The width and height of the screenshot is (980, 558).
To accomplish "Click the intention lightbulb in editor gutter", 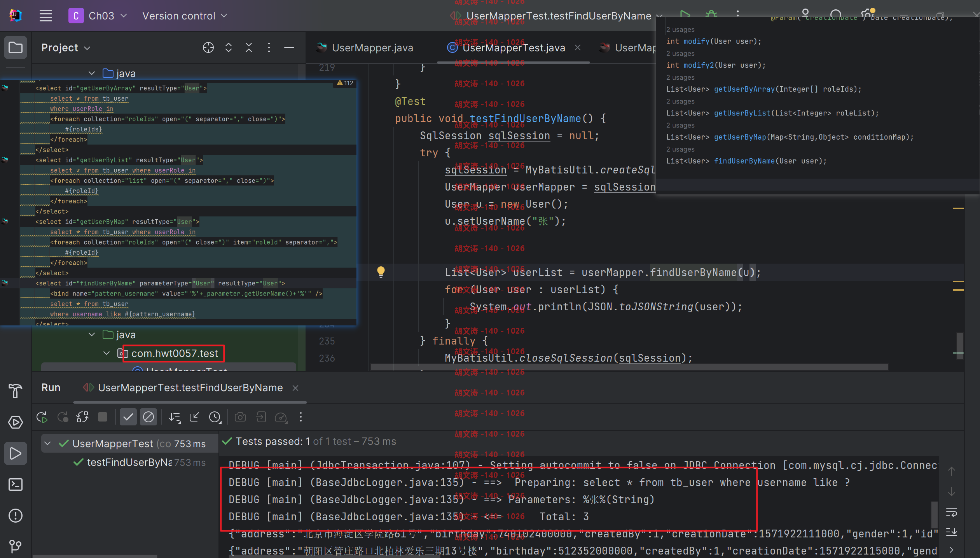I will [381, 272].
